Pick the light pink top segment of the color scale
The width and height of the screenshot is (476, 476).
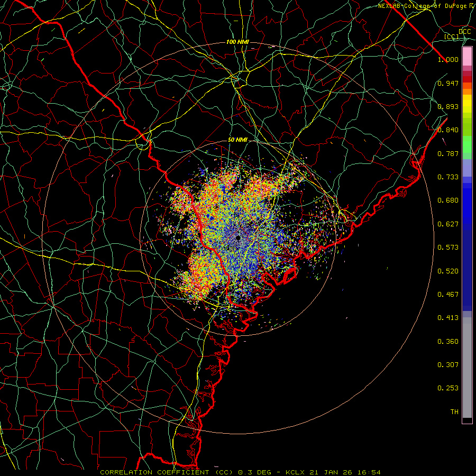467,57
